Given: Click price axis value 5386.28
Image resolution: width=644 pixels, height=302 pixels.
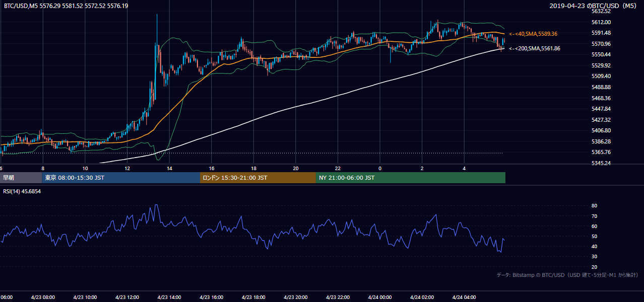Looking at the screenshot, I should [x=601, y=141].
